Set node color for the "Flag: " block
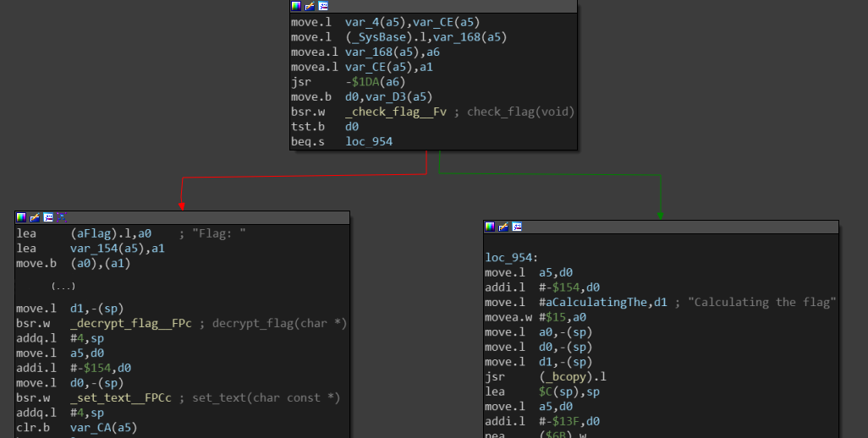 [x=22, y=217]
